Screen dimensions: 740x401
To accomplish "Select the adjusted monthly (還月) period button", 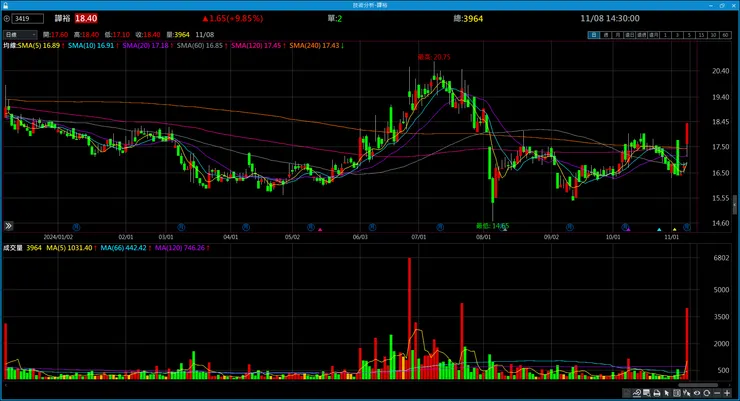I will [x=654, y=35].
